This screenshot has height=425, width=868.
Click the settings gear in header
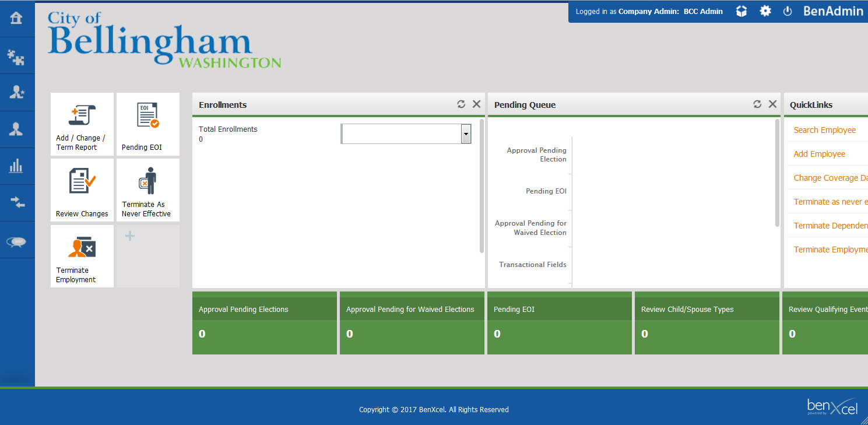[765, 11]
